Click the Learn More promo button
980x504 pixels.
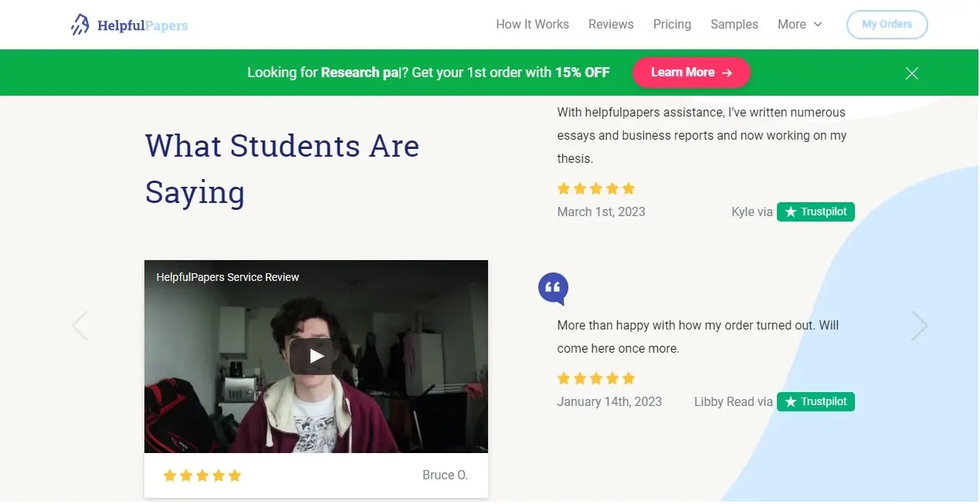691,73
